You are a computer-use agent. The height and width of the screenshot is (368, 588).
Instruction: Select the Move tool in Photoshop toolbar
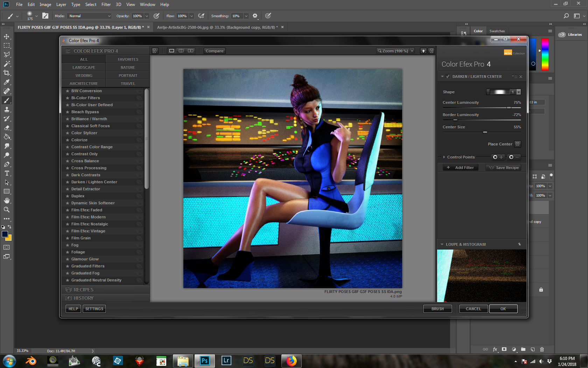tap(7, 36)
